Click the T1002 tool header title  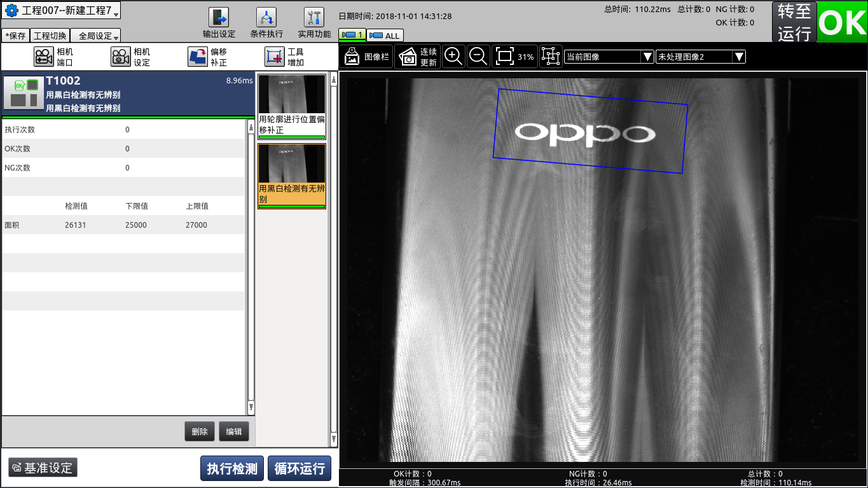63,81
